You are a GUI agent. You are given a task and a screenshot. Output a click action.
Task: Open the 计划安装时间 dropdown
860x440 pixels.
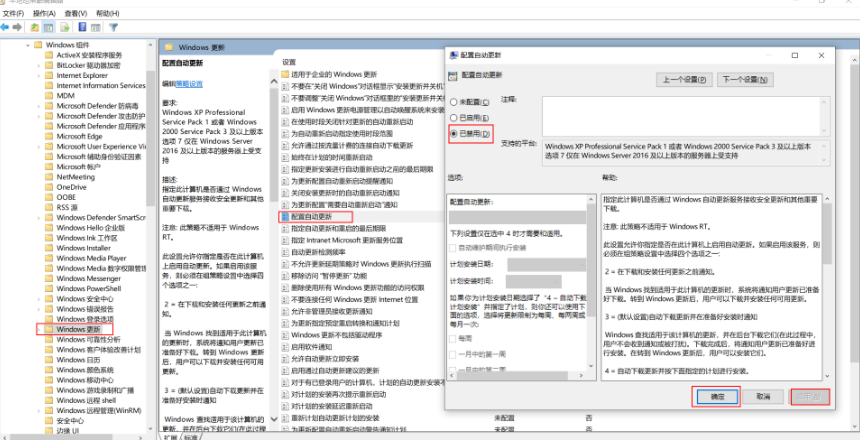534,281
